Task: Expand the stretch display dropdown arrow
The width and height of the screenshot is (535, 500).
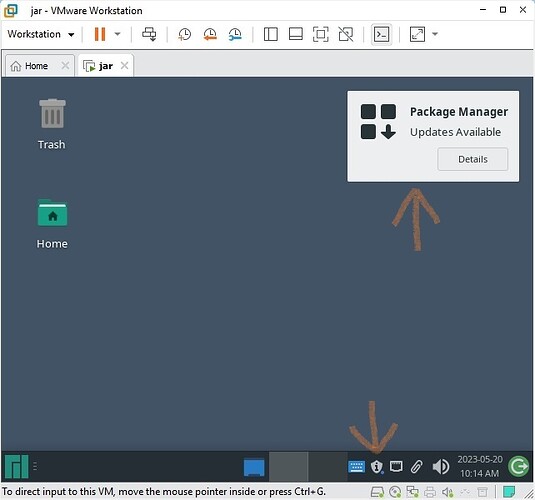Action: pyautogui.click(x=435, y=34)
